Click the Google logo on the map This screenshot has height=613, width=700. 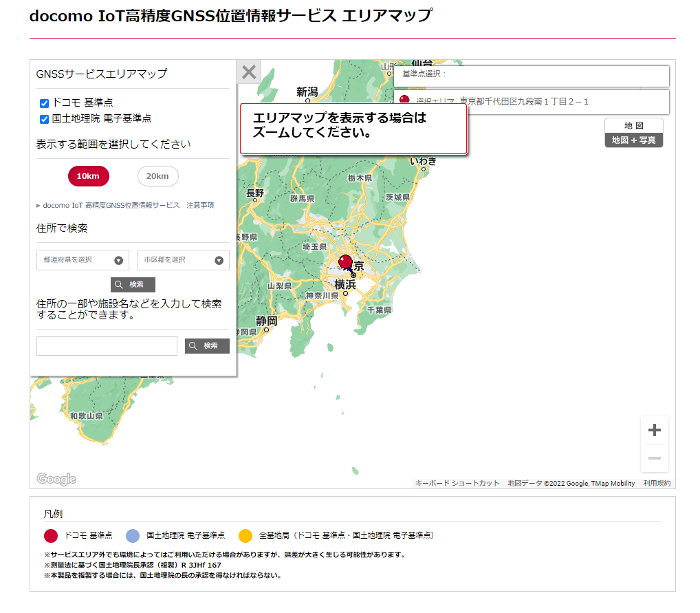[x=56, y=479]
